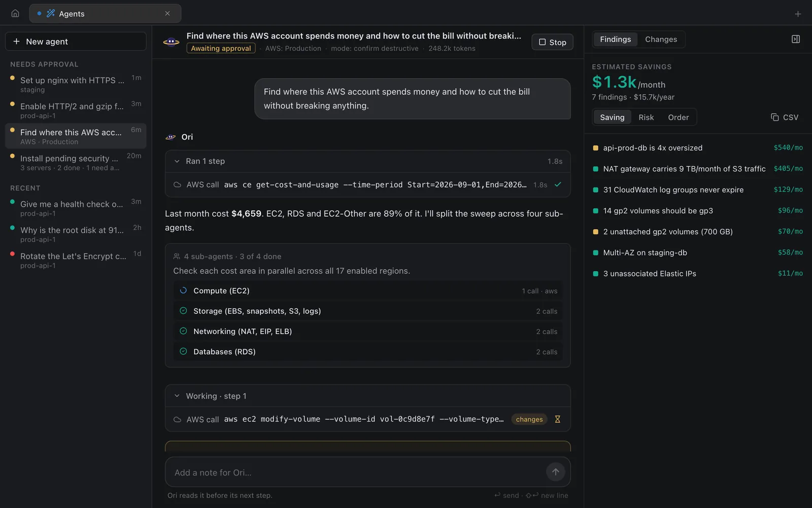Viewport: 812px width, 508px height.
Task: Open the Why is the root disk agent
Action: pyautogui.click(x=76, y=234)
